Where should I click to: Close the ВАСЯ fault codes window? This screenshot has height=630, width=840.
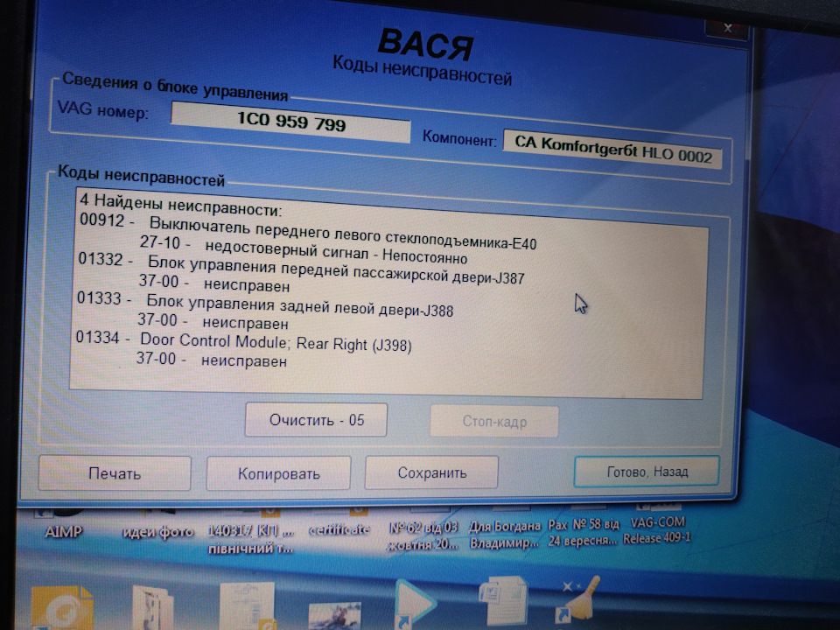click(727, 28)
